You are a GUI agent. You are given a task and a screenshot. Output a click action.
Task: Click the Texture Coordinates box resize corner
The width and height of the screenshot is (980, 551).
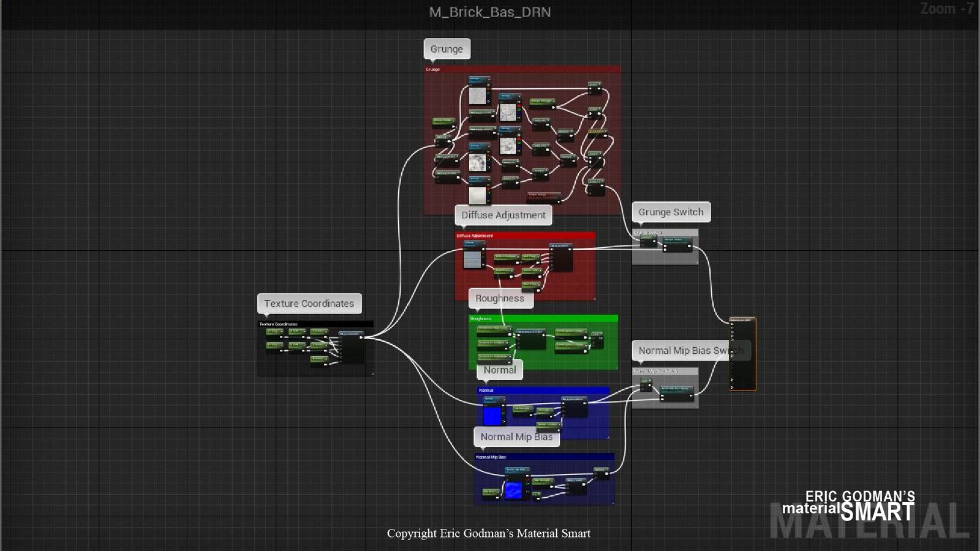(x=371, y=373)
